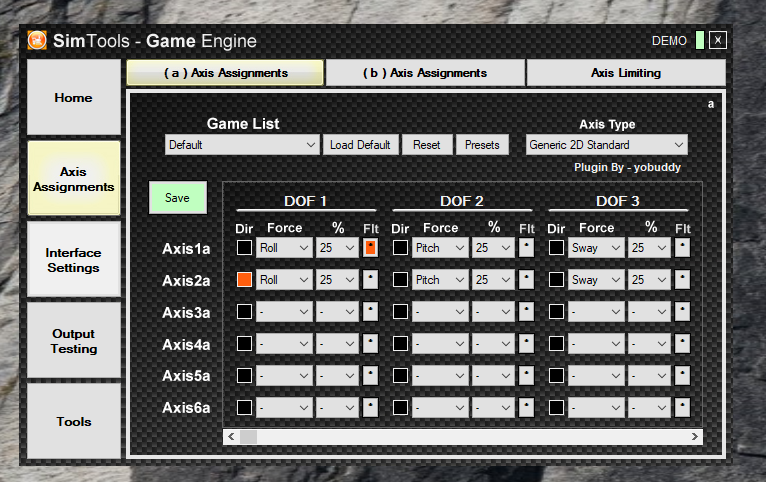Open Axis1a DOF 1 percent dropdown showing 25

tap(337, 248)
